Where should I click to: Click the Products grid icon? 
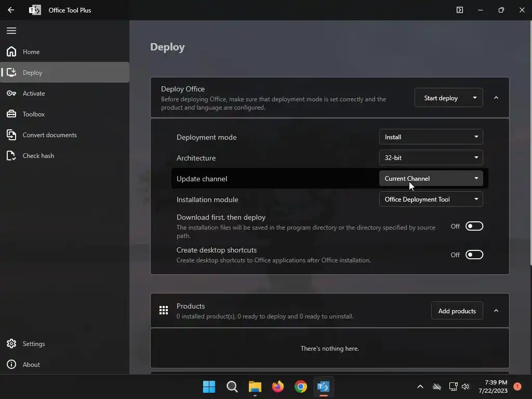(x=164, y=310)
